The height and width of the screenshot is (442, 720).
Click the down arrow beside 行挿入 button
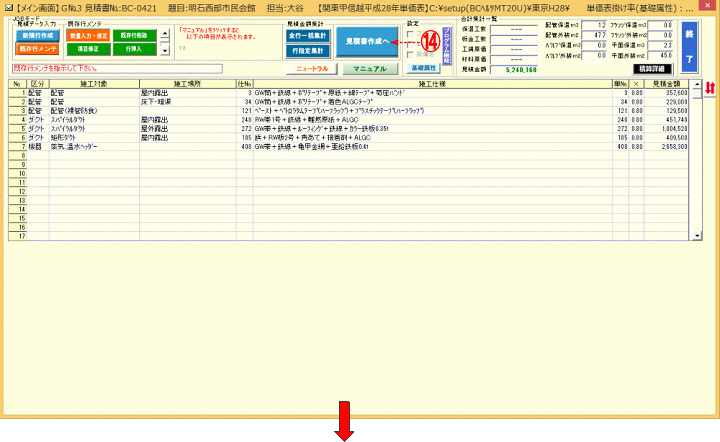tap(165, 50)
